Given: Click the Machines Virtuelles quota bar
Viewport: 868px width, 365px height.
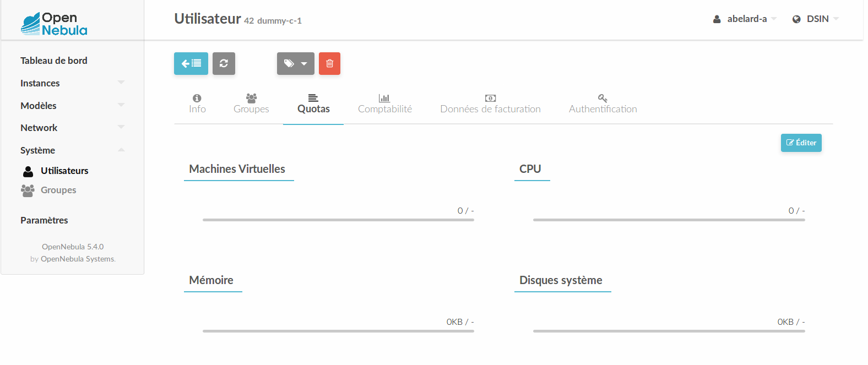Looking at the screenshot, I should [x=338, y=220].
